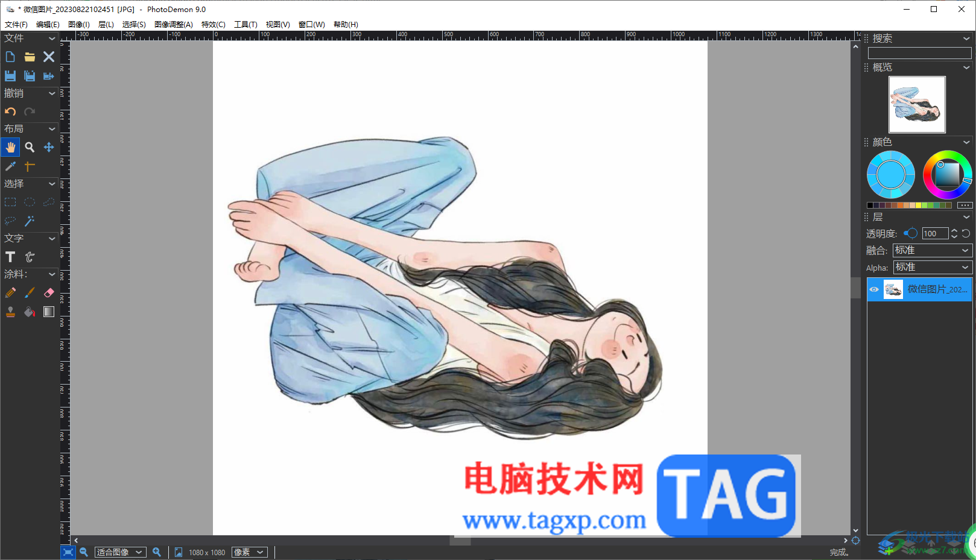The width and height of the screenshot is (976, 560).
Task: Select the Ellipse selection tool
Action: tap(30, 202)
